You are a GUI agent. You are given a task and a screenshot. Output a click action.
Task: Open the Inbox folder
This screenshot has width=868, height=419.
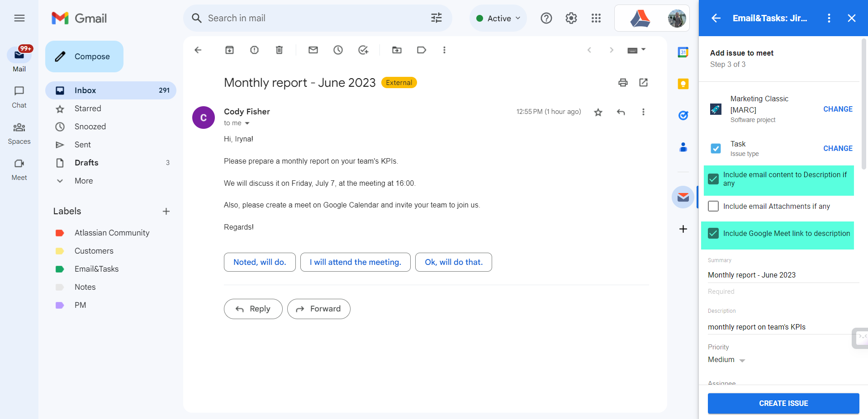coord(111,90)
